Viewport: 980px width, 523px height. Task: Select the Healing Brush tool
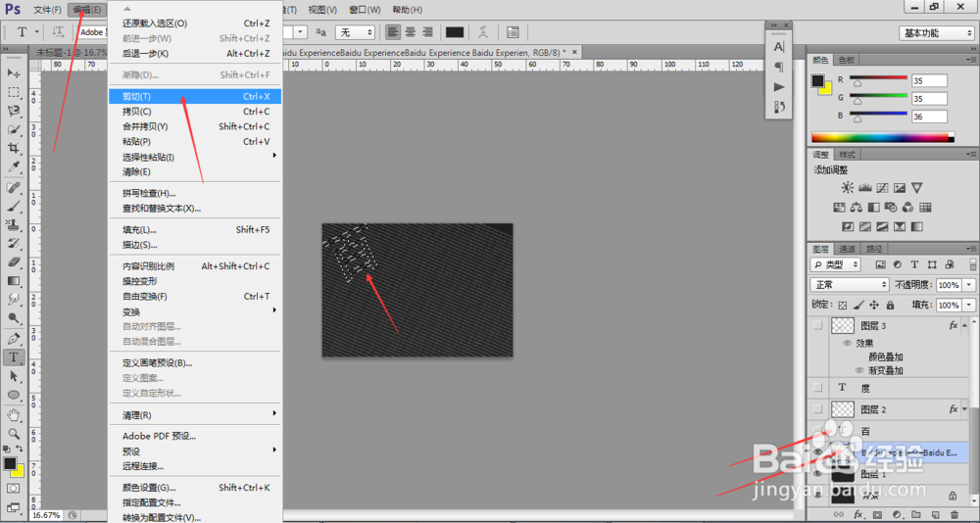(14, 187)
